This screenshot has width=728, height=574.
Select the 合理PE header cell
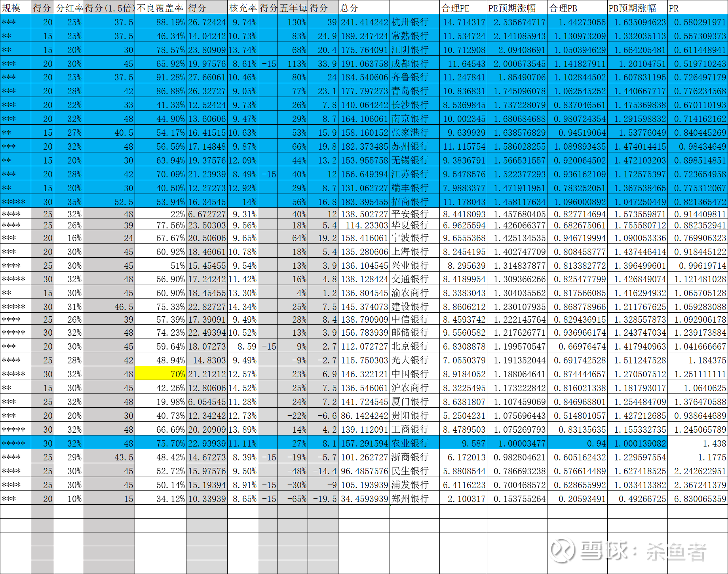tap(463, 8)
